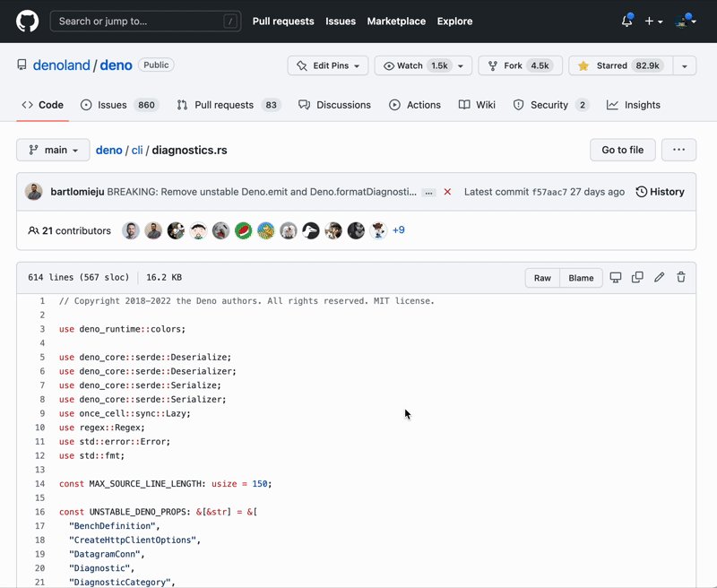The width and height of the screenshot is (717, 588).
Task: Open the GitHub home logo
Action: click(x=28, y=21)
